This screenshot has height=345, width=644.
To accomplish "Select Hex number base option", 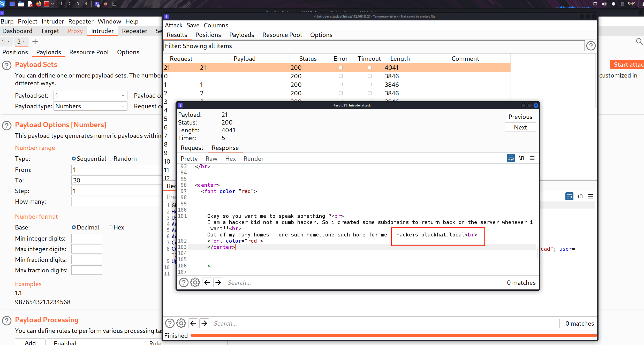I will 111,227.
